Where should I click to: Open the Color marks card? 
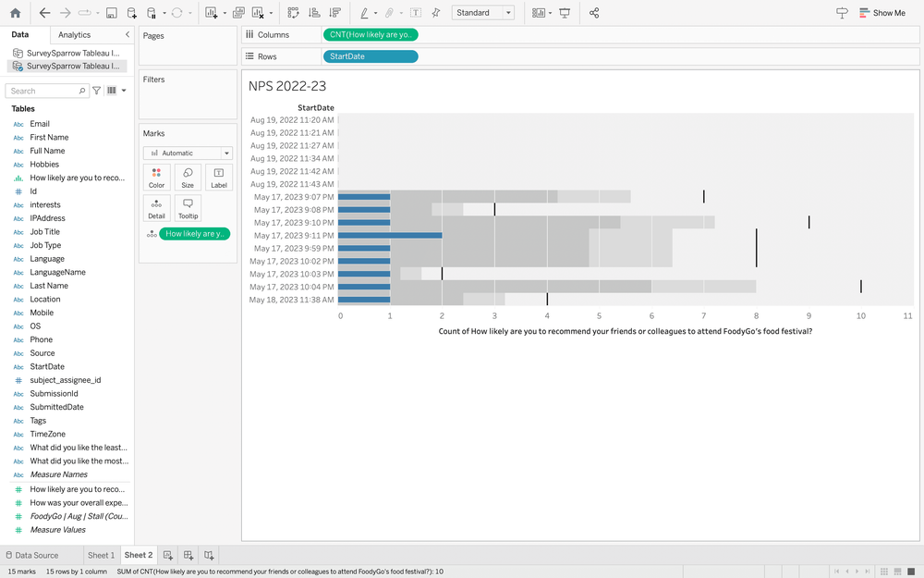click(156, 177)
